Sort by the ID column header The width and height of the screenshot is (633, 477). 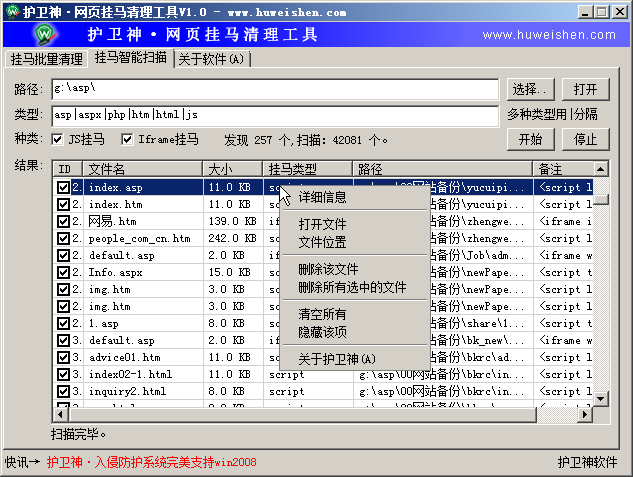click(x=68, y=169)
